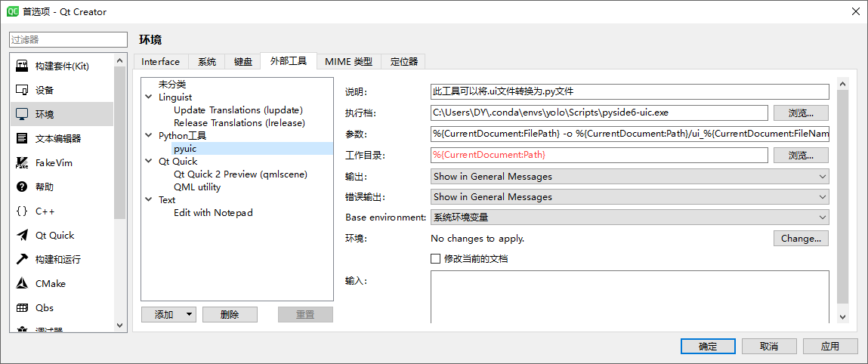Viewport: 868px width, 364px height.
Task: Open the Qbs category icon
Action: [x=22, y=307]
